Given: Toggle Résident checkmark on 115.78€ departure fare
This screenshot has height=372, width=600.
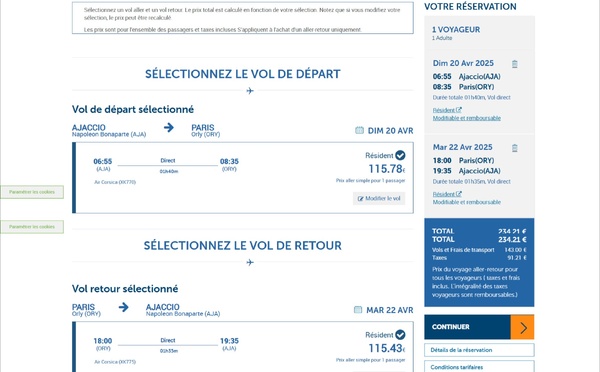Looking at the screenshot, I should (400, 155).
